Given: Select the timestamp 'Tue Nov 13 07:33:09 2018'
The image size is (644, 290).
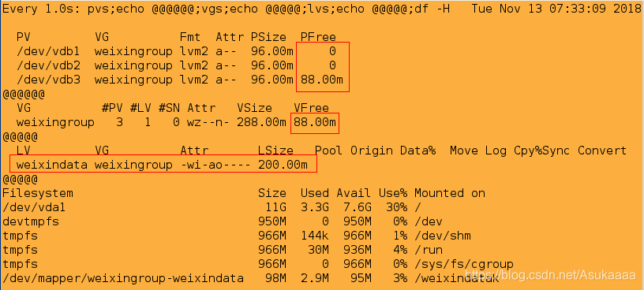Looking at the screenshot, I should 556,9.
